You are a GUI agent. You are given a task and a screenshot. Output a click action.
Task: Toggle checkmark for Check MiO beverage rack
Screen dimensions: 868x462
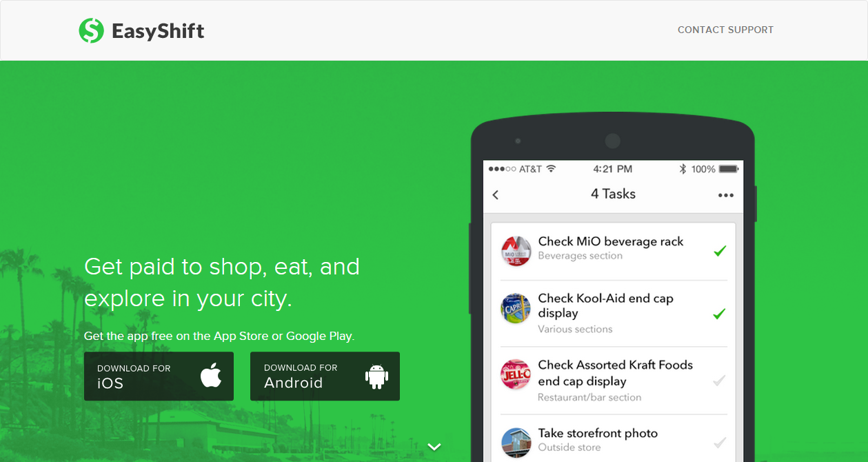point(720,251)
